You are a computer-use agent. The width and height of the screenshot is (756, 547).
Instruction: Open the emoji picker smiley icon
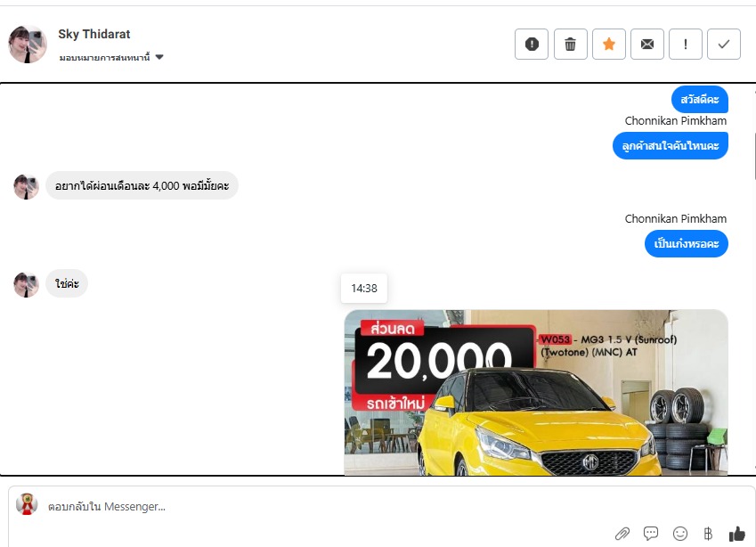pos(679,534)
